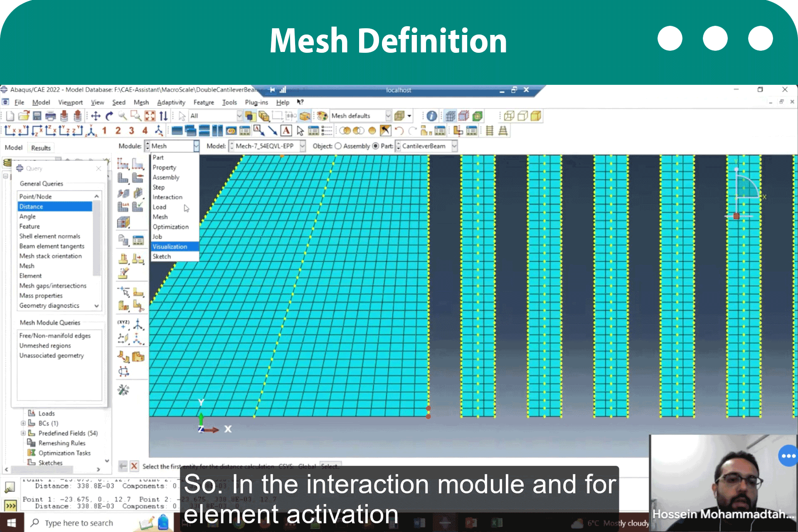Image resolution: width=798 pixels, height=532 pixels.
Task: Close the Query dialog
Action: point(99,168)
